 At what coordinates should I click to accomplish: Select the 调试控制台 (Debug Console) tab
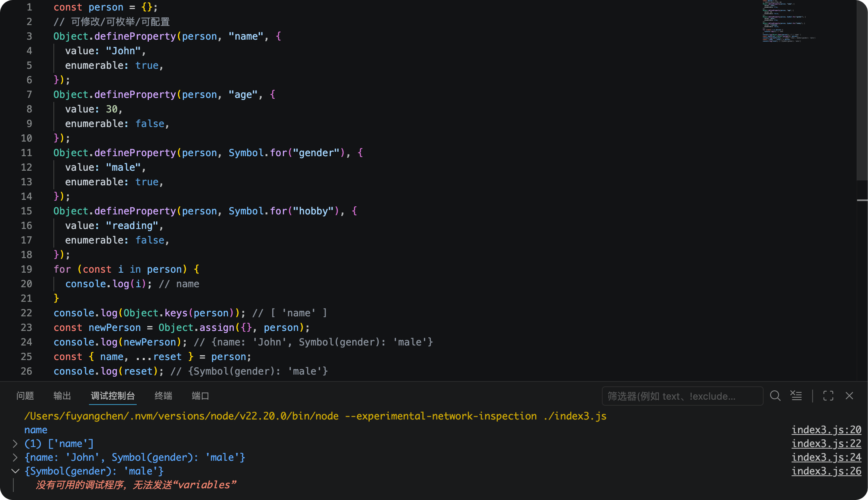coord(113,396)
